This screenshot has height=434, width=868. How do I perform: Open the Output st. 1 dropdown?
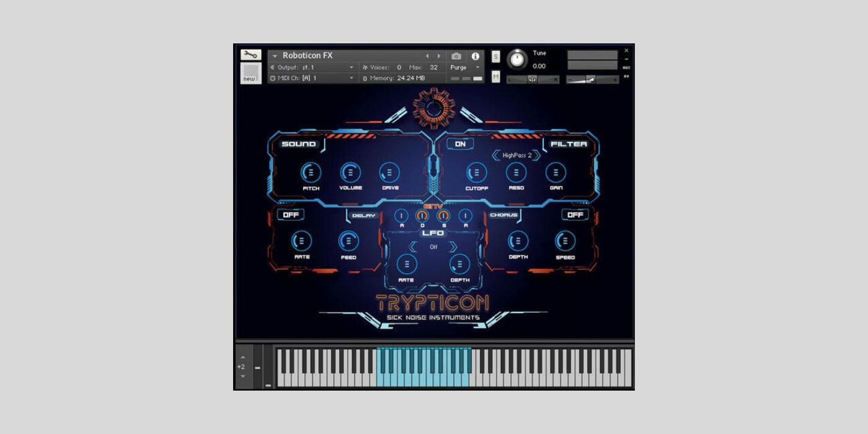coord(312,67)
